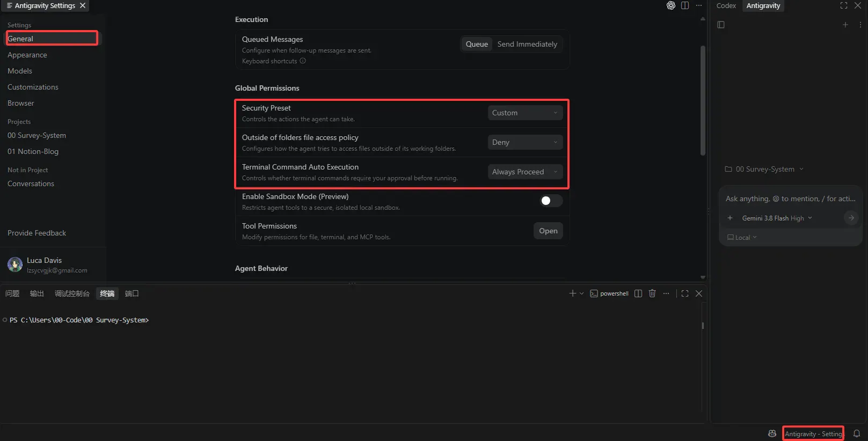Split the editor with the layout icon

point(685,5)
